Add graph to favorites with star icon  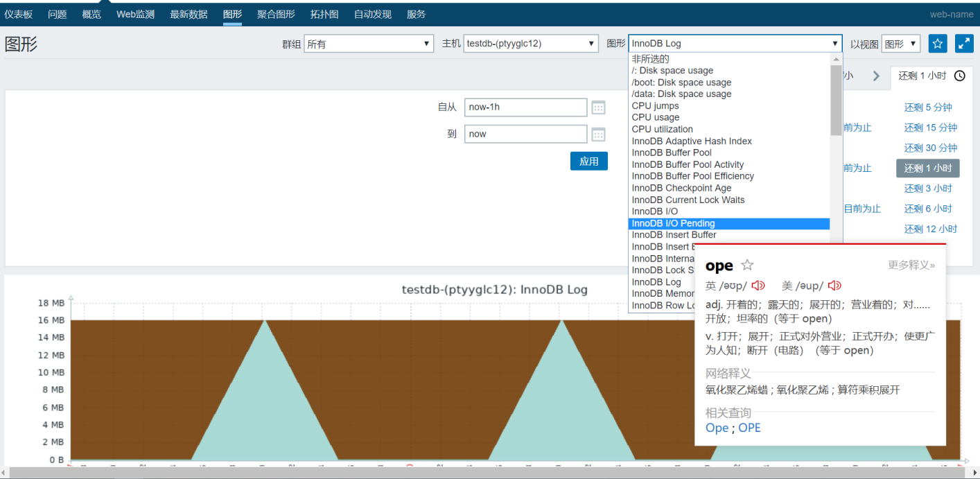[x=938, y=43]
